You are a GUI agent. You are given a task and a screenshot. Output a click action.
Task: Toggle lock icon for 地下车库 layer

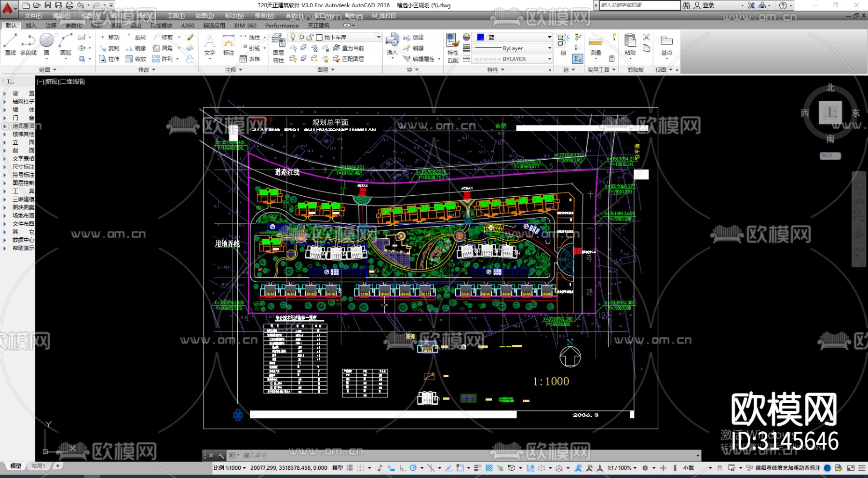click(310, 37)
